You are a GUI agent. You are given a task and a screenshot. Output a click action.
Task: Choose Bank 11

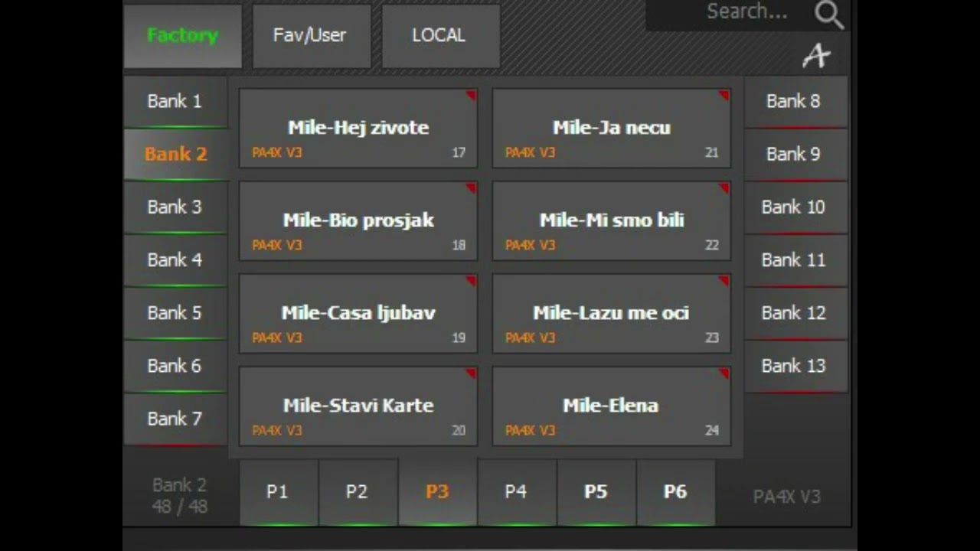[795, 260]
